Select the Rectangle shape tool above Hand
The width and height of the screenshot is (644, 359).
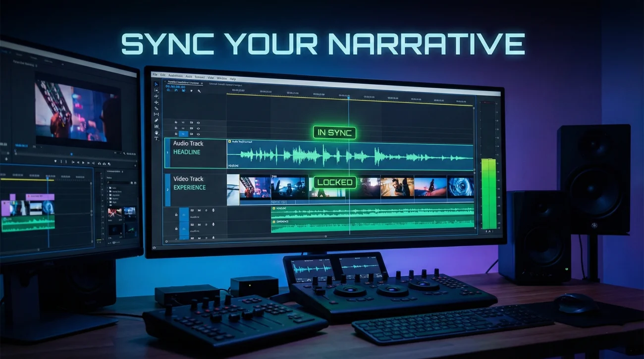pos(156,126)
